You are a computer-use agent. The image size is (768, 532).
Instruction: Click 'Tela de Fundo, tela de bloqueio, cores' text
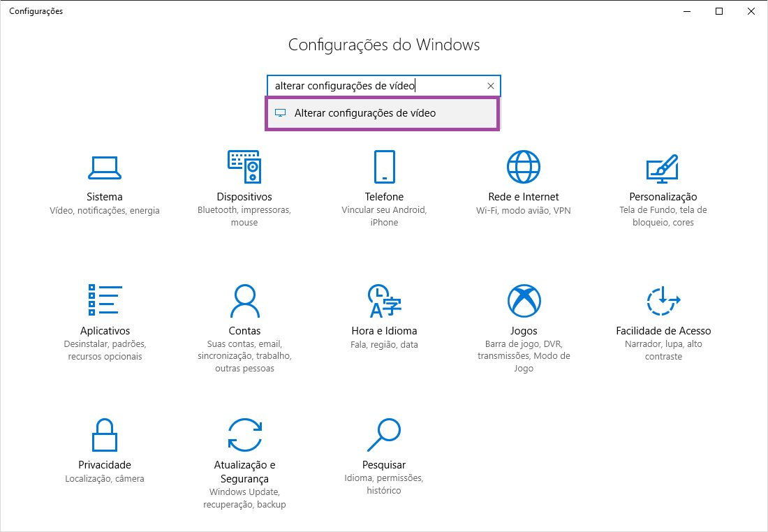click(663, 216)
